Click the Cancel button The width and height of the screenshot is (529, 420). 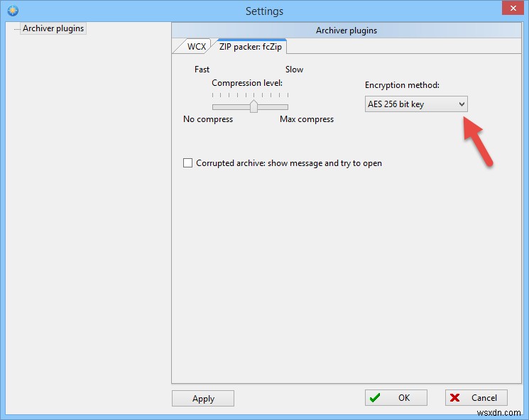476,398
